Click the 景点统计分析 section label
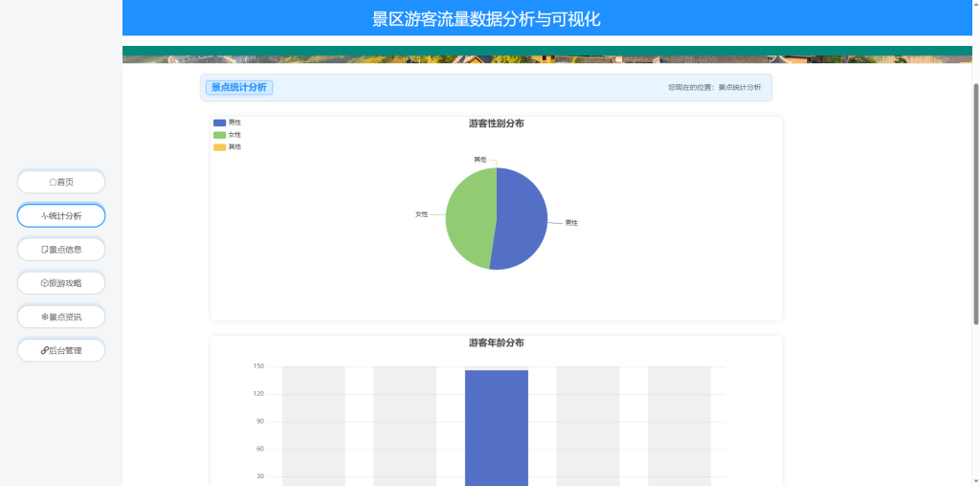This screenshot has height=486, width=980. pyautogui.click(x=239, y=87)
